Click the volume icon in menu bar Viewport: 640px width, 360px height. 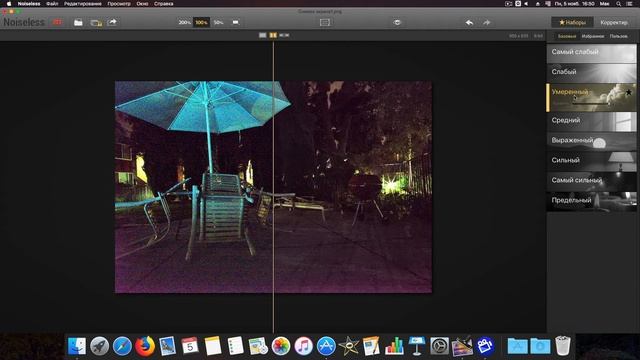coord(527,4)
